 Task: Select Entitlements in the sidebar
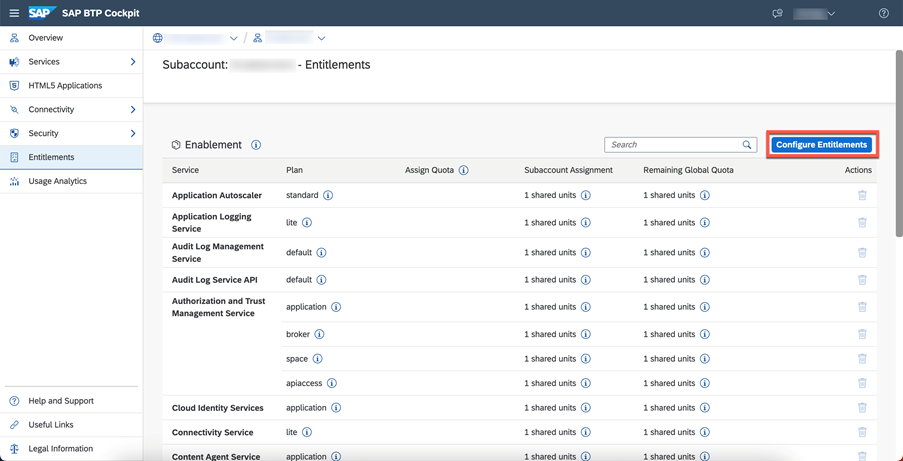point(71,157)
